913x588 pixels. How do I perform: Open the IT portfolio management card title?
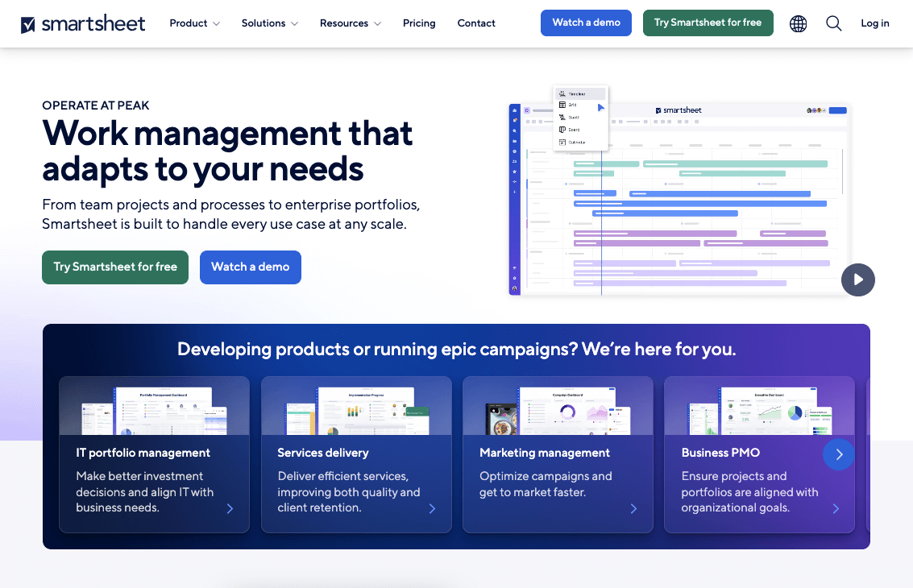point(143,453)
